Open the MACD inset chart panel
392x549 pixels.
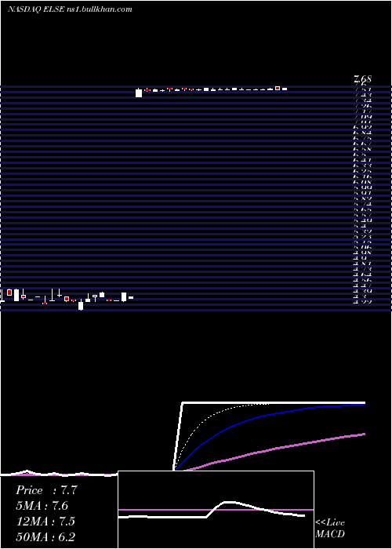coord(216,510)
